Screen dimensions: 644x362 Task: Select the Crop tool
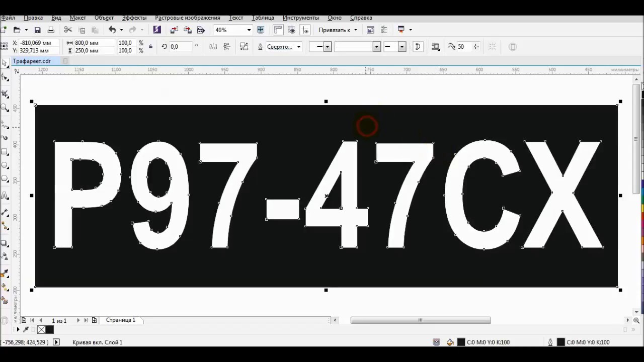point(5,94)
